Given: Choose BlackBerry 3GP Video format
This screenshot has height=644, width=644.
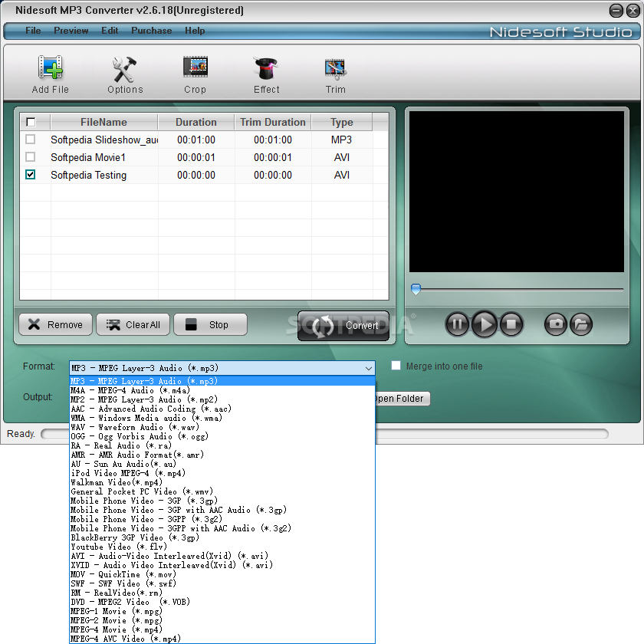Looking at the screenshot, I should [222, 537].
